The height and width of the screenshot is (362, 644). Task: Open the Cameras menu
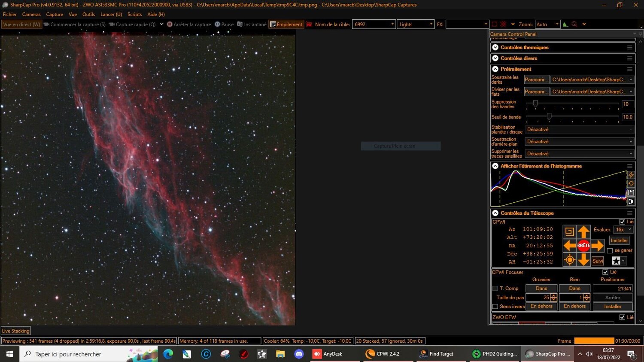tap(31, 14)
